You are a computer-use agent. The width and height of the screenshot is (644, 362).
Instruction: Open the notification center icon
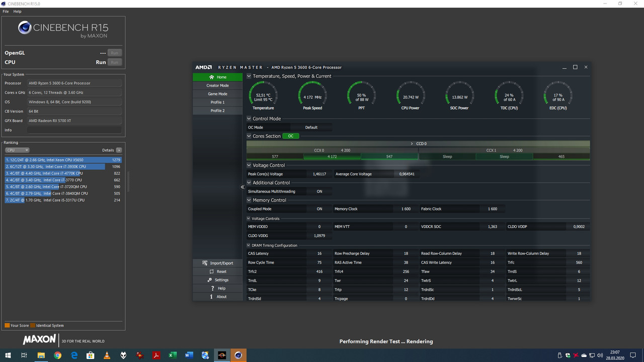(633, 355)
